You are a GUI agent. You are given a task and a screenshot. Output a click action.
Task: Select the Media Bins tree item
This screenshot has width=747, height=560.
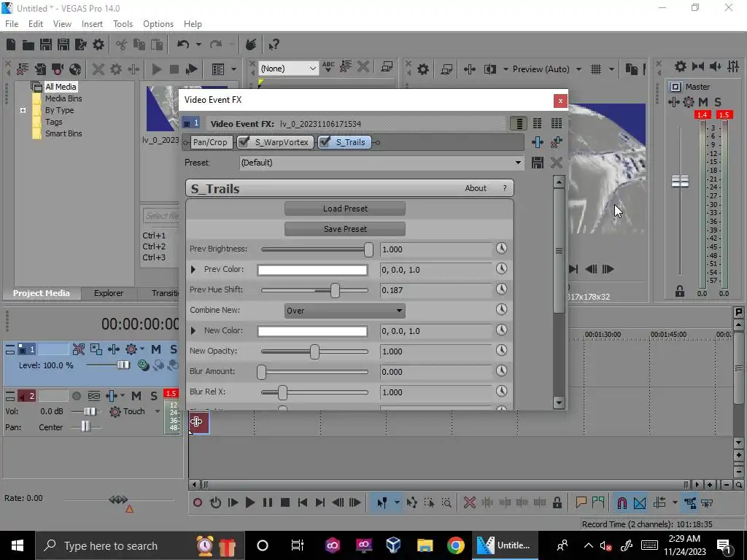click(63, 98)
